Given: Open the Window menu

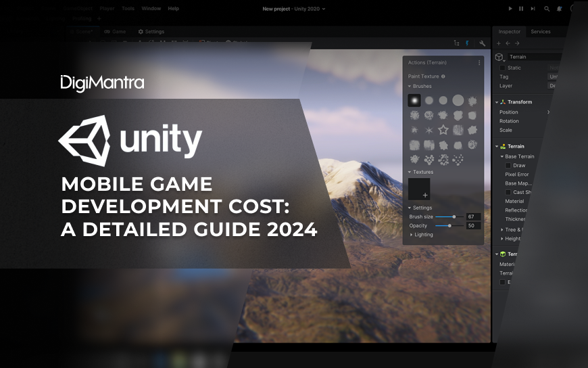Looking at the screenshot, I should (151, 9).
